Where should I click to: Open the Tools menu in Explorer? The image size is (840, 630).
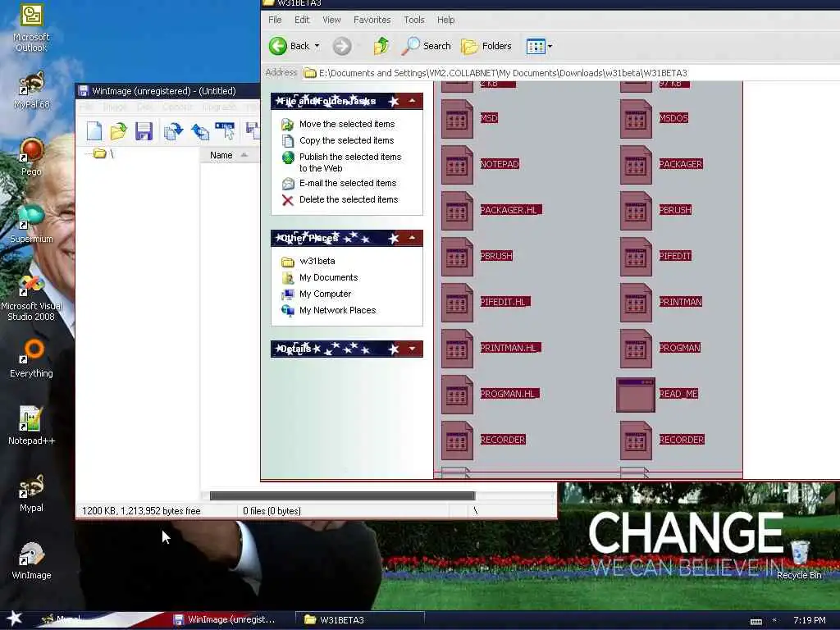(414, 20)
